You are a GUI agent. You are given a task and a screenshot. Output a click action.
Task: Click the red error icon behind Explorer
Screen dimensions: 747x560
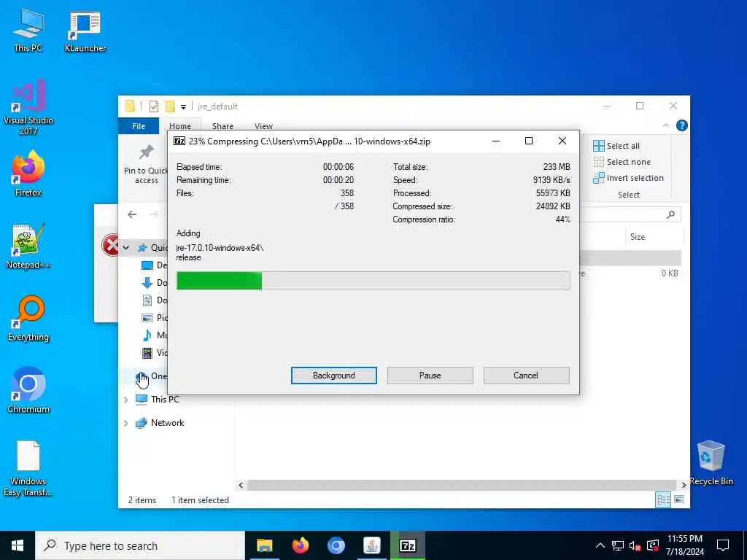(110, 246)
